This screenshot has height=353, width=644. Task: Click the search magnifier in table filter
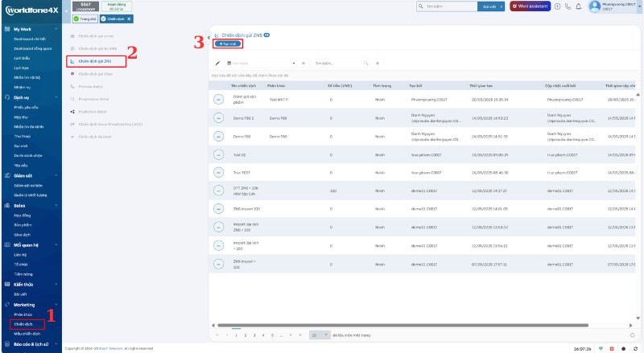tap(367, 62)
